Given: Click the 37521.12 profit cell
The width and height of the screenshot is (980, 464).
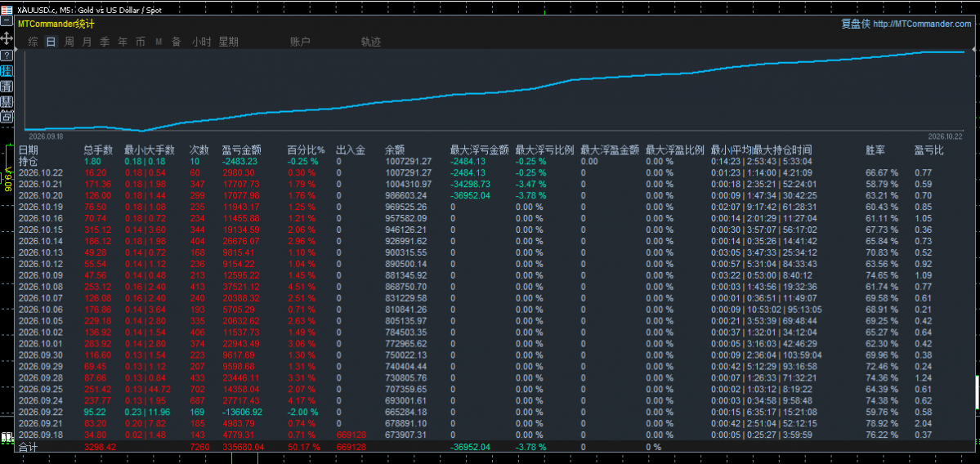Looking at the screenshot, I should point(240,287).
